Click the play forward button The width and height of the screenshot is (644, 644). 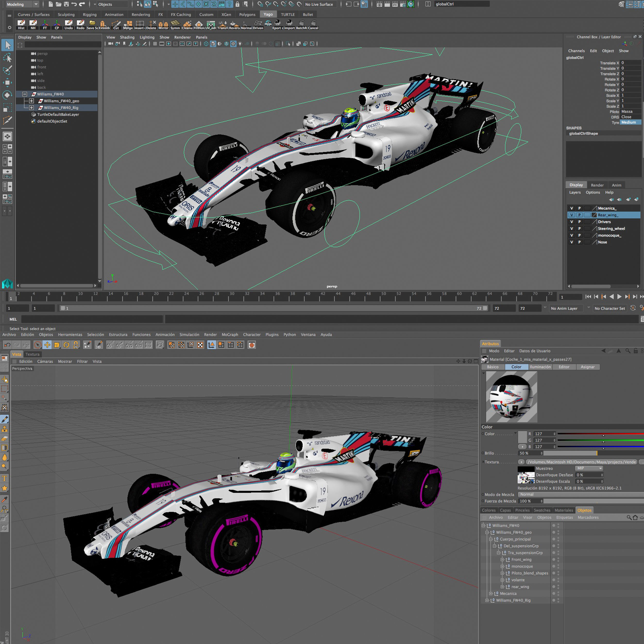(x=619, y=297)
